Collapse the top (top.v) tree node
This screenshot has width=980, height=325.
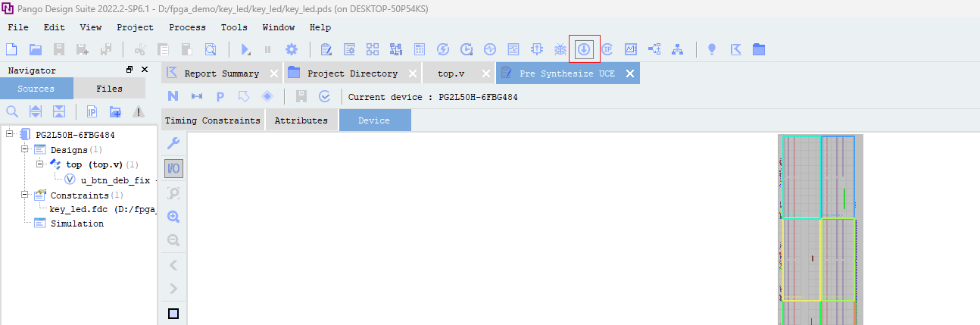click(40, 164)
